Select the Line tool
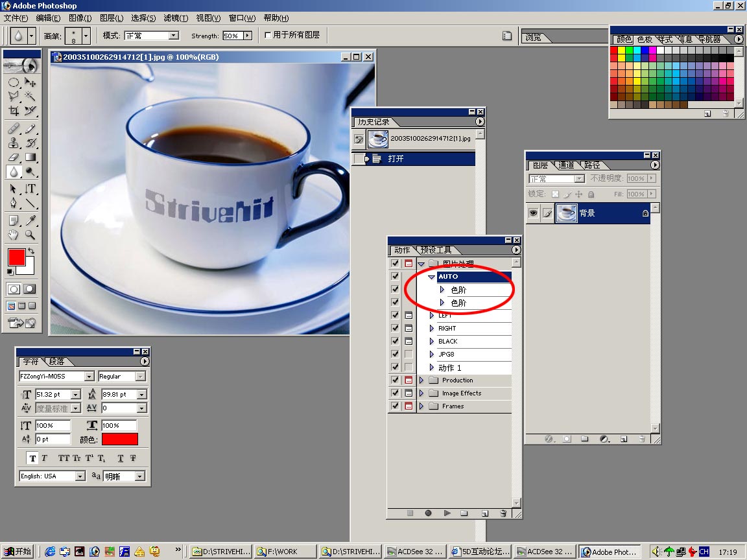Image resolution: width=747 pixels, height=560 pixels. pyautogui.click(x=30, y=203)
